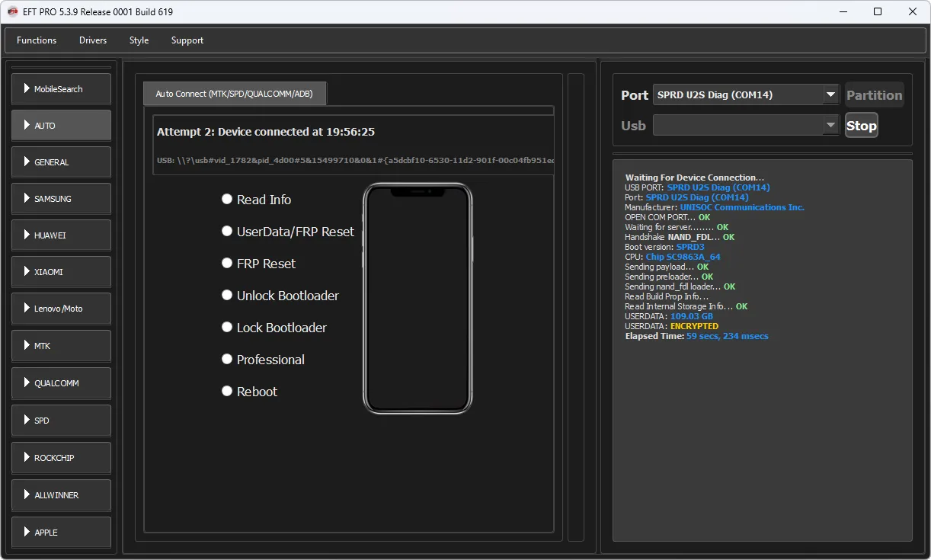
Task: Click the Partition button
Action: click(874, 95)
